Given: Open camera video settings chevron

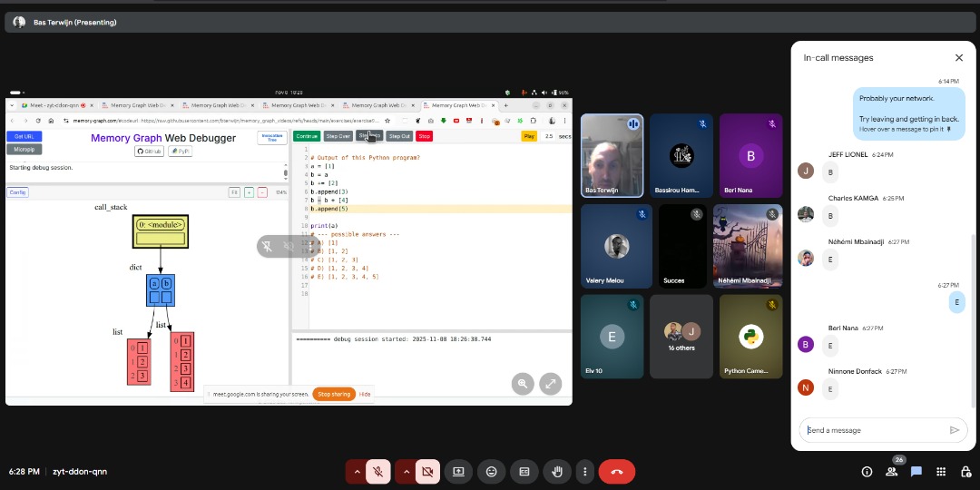Looking at the screenshot, I should click(x=407, y=472).
